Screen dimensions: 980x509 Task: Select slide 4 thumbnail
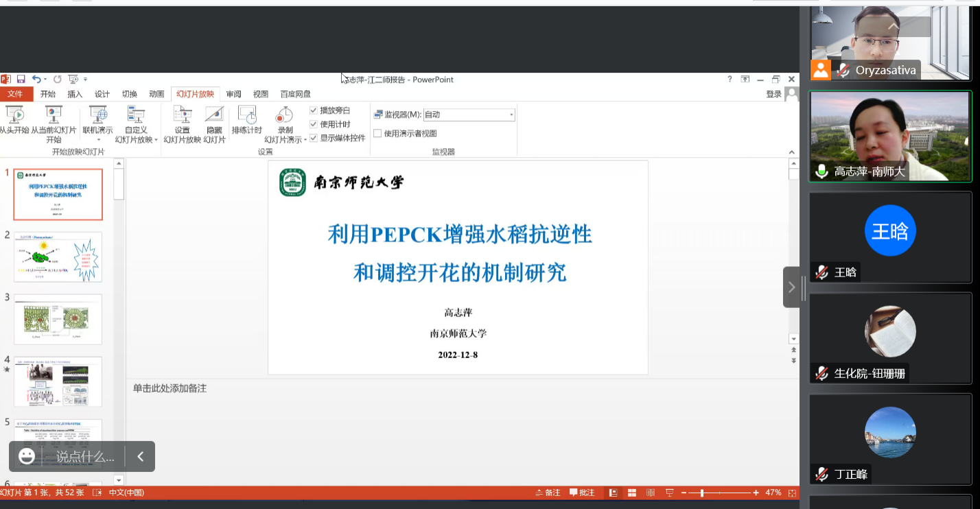pos(58,381)
